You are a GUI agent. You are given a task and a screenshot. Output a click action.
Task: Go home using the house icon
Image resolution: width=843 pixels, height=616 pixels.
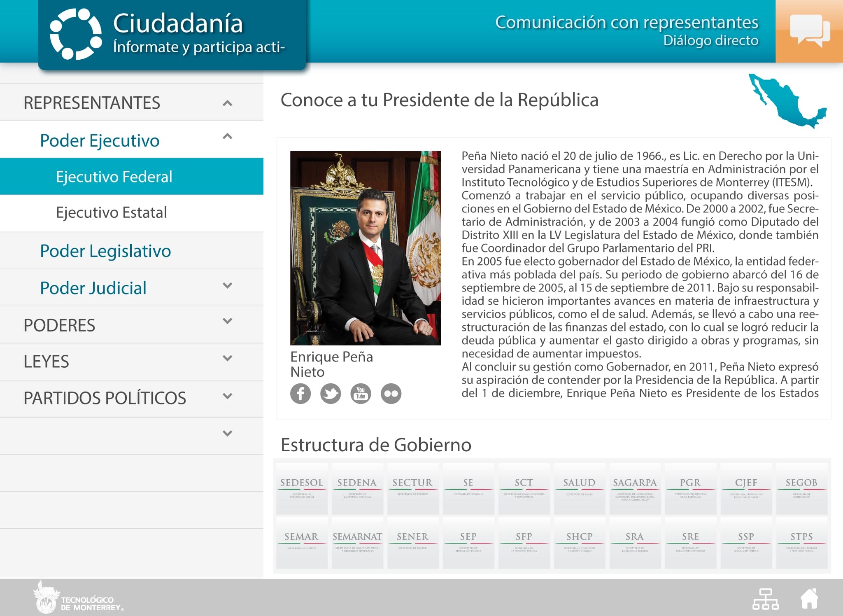[x=809, y=599]
